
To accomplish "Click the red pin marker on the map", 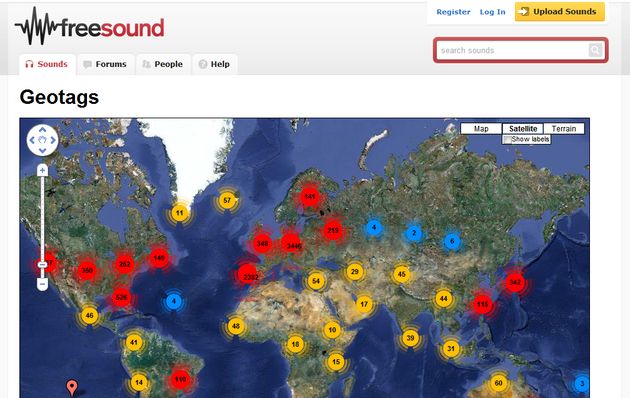I will coord(72,388).
